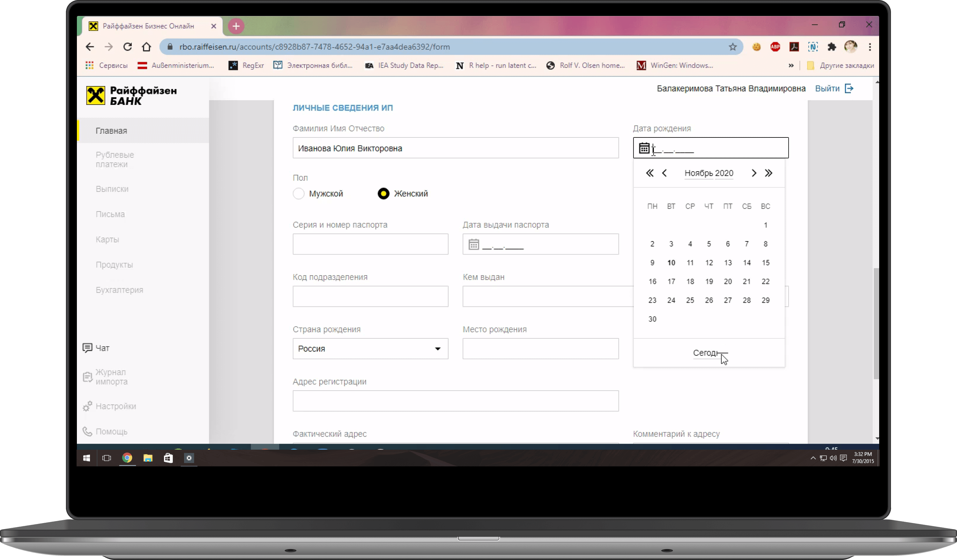Image resolution: width=957 pixels, height=560 pixels.
Task: Open the WinGen: Windows bookmark
Action: point(675,65)
